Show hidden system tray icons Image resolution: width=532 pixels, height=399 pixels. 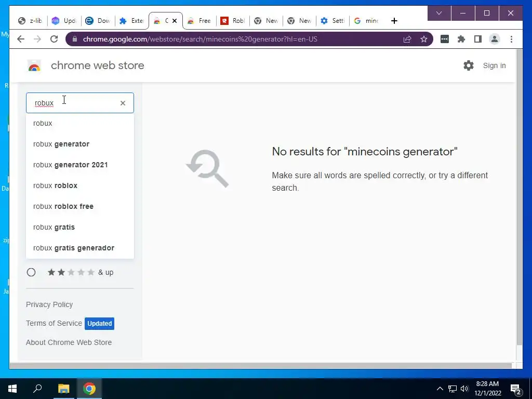coord(440,389)
